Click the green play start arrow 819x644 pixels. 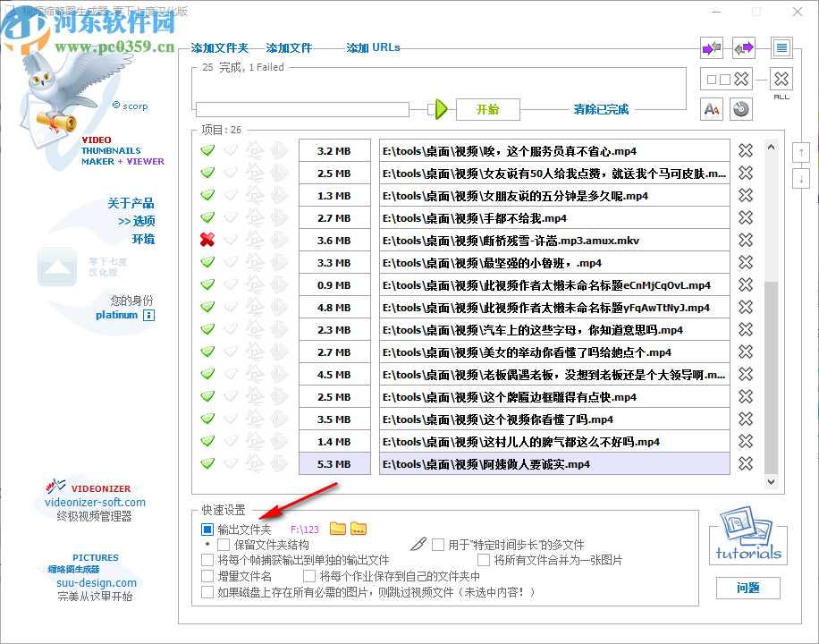coord(442,109)
